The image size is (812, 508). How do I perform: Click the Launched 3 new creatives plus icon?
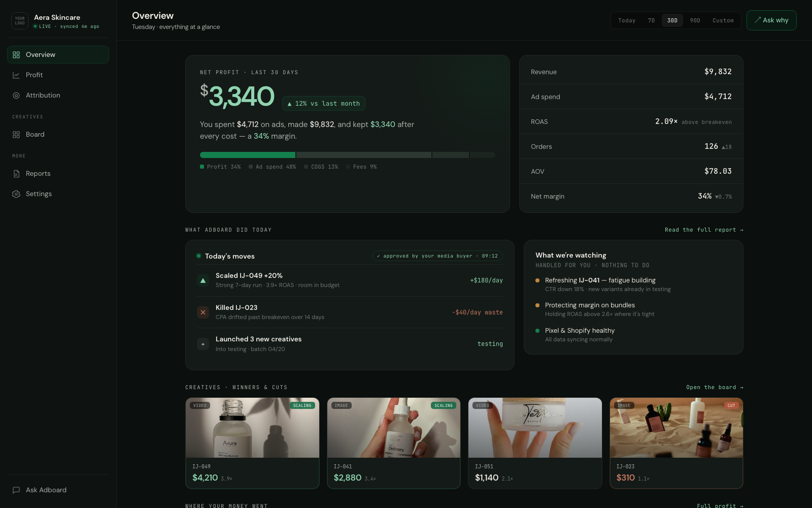203,344
